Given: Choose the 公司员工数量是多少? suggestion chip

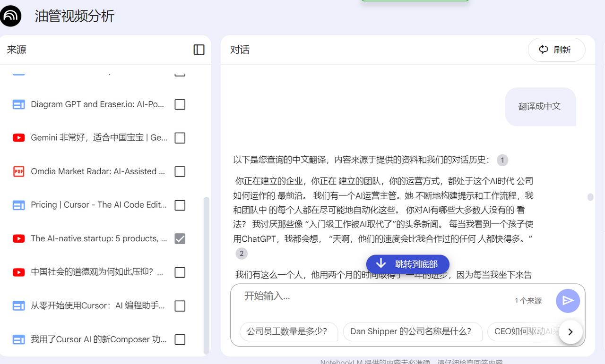Looking at the screenshot, I should pyautogui.click(x=289, y=331).
